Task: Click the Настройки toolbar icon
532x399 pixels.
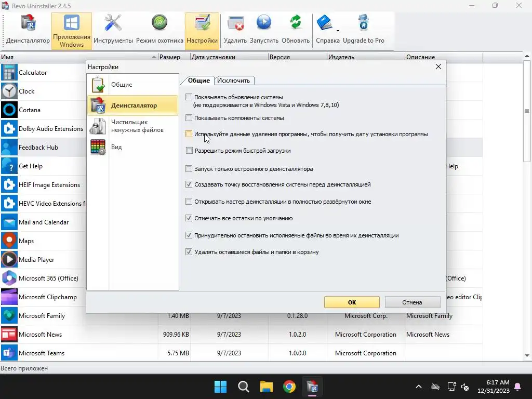Action: click(x=202, y=31)
